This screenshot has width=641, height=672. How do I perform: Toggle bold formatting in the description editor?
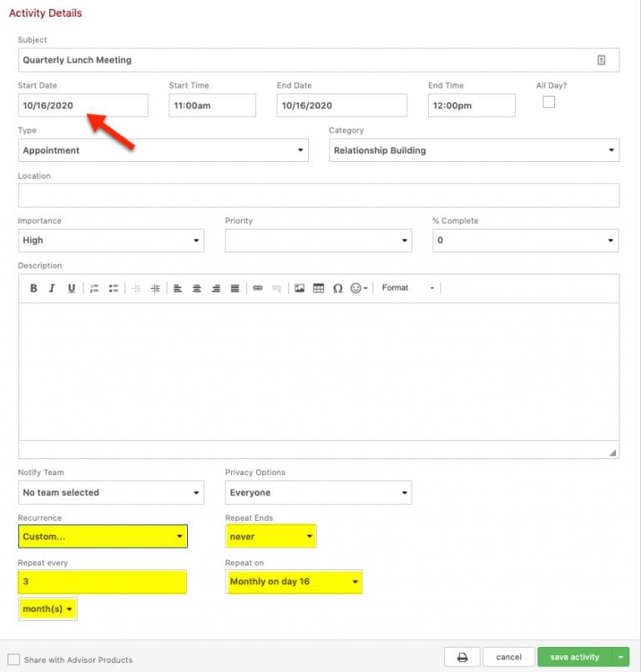point(33,288)
